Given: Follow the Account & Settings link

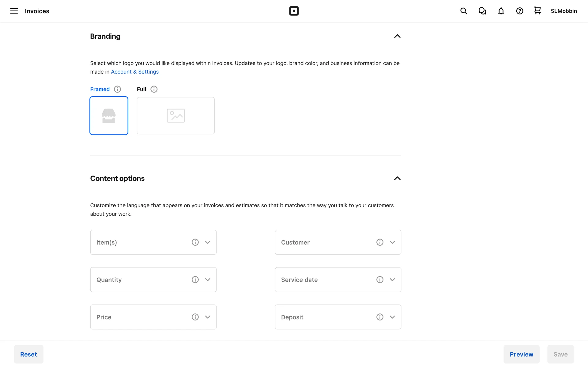Looking at the screenshot, I should (135, 72).
